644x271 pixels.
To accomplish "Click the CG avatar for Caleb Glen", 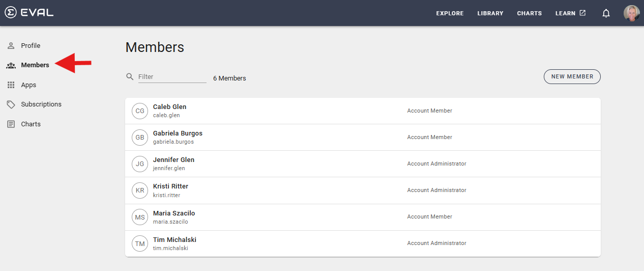I will click(140, 111).
